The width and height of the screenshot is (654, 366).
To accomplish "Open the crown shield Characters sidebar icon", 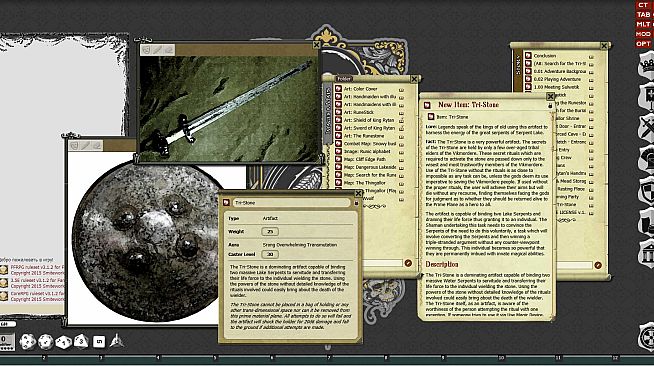I will click(x=647, y=65).
